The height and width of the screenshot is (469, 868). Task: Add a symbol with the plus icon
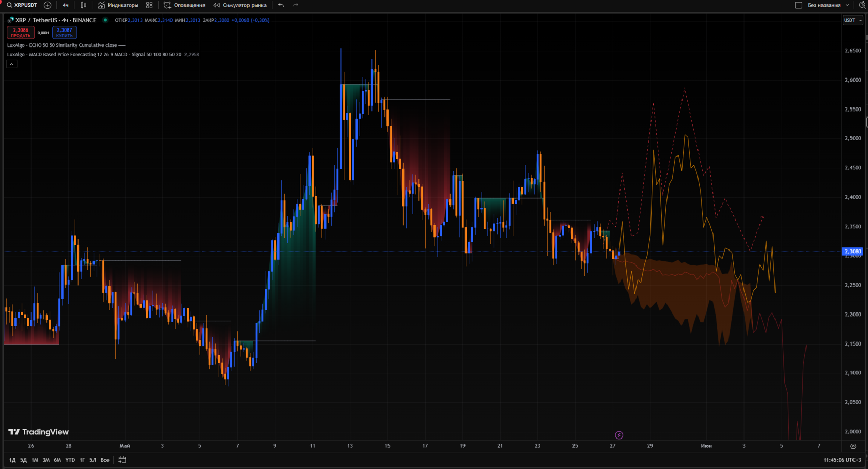(x=48, y=5)
